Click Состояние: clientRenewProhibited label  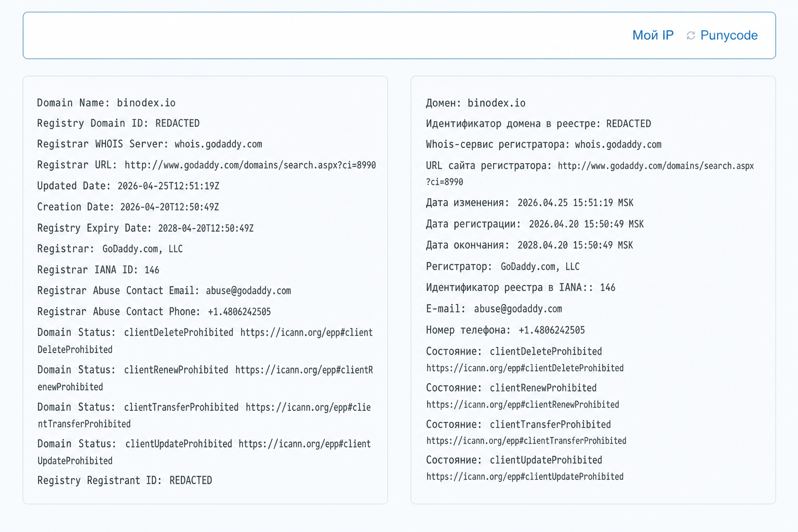[x=512, y=388]
